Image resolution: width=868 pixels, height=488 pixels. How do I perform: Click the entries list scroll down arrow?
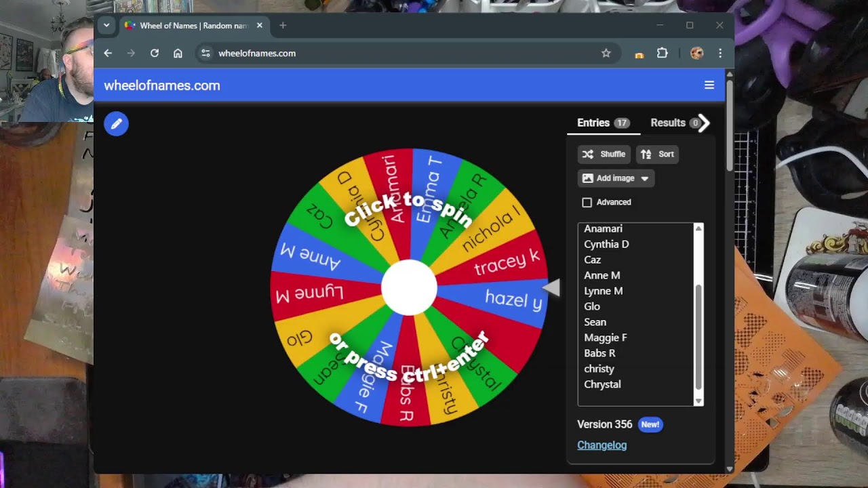[698, 401]
